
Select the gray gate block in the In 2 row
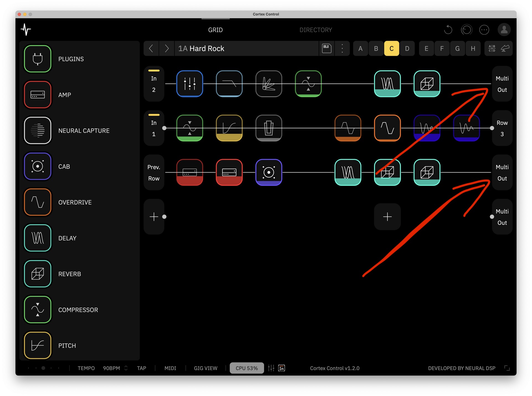(x=269, y=84)
